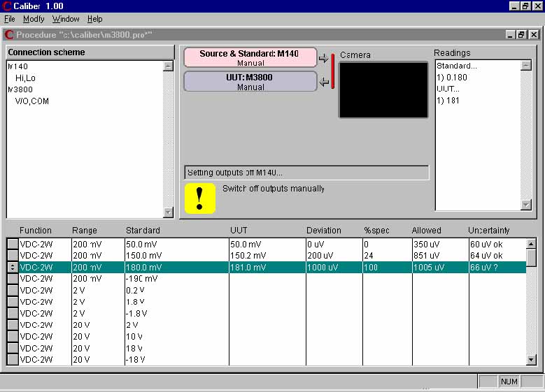The width and height of the screenshot is (545, 392).
Task: Toggle row box for -190 mV standard
Action: pos(13,279)
